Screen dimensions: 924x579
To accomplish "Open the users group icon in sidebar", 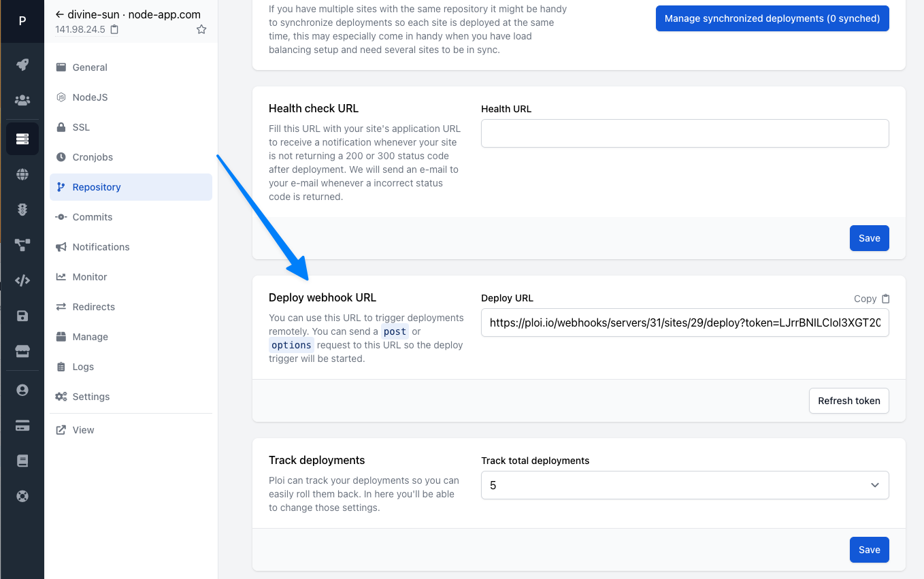I will (22, 101).
